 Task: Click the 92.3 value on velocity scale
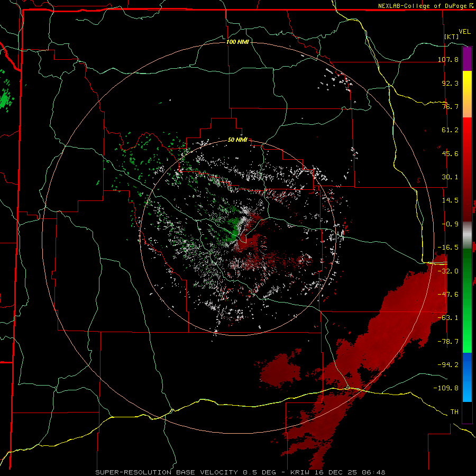coord(450,83)
